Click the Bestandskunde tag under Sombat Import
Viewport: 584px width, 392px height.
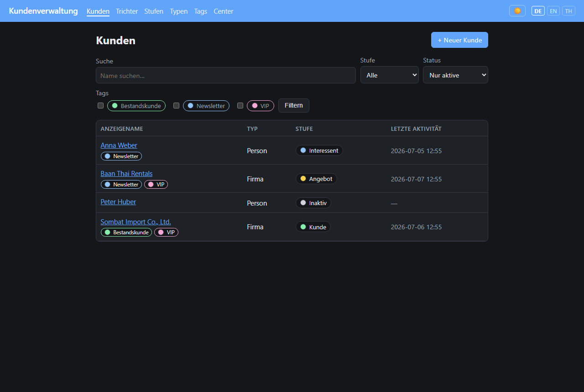(x=126, y=232)
